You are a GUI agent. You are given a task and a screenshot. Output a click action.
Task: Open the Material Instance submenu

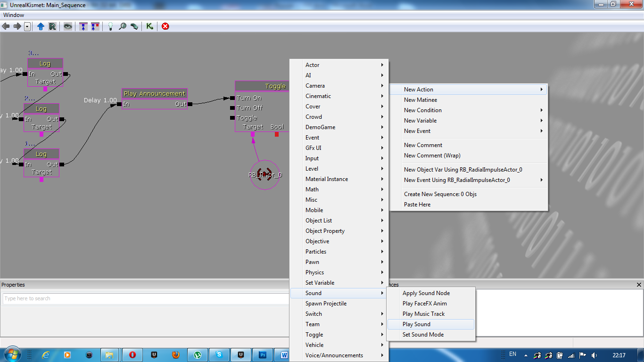[339, 179]
